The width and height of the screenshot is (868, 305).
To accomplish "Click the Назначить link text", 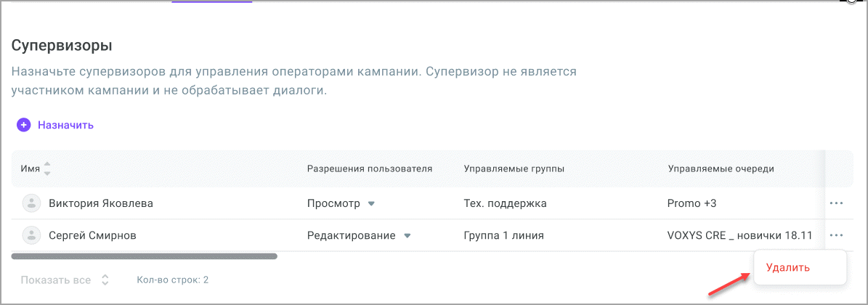I will pyautogui.click(x=65, y=125).
